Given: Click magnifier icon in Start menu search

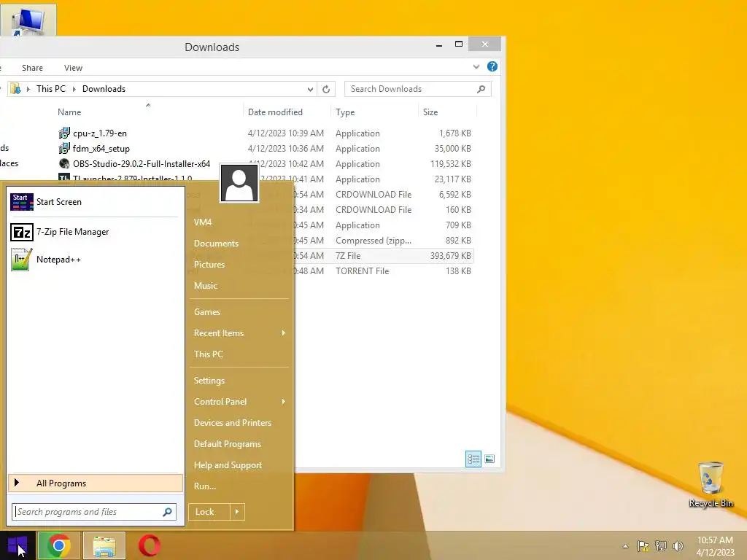Looking at the screenshot, I should 167,512.
